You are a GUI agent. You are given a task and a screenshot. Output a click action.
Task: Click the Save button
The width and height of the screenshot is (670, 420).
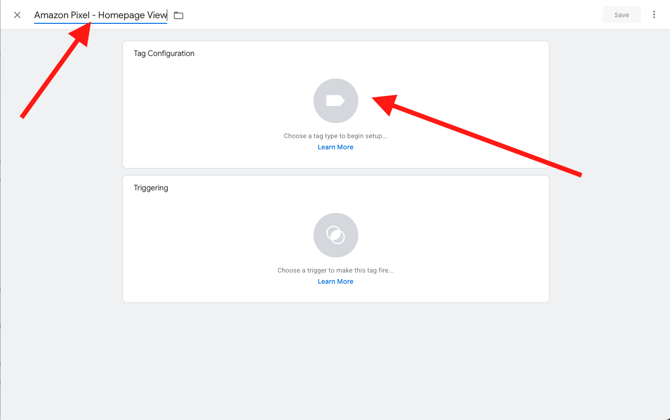tap(621, 15)
